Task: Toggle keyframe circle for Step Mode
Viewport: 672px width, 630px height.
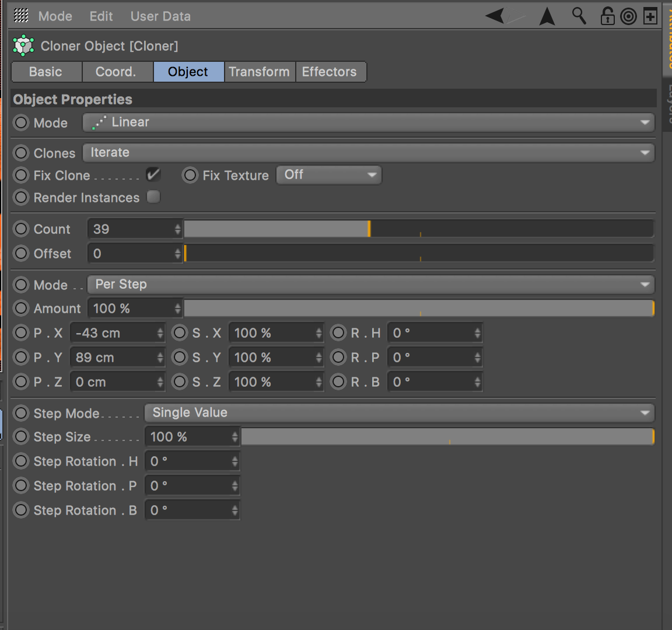Action: [x=20, y=413]
